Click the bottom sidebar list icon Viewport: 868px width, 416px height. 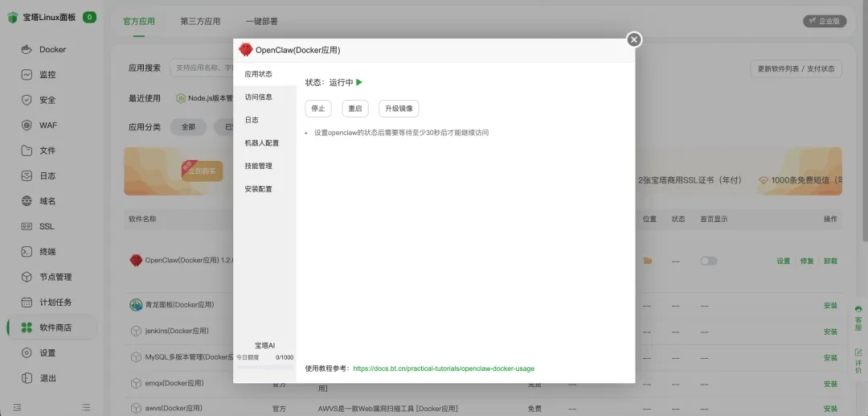pos(86,407)
